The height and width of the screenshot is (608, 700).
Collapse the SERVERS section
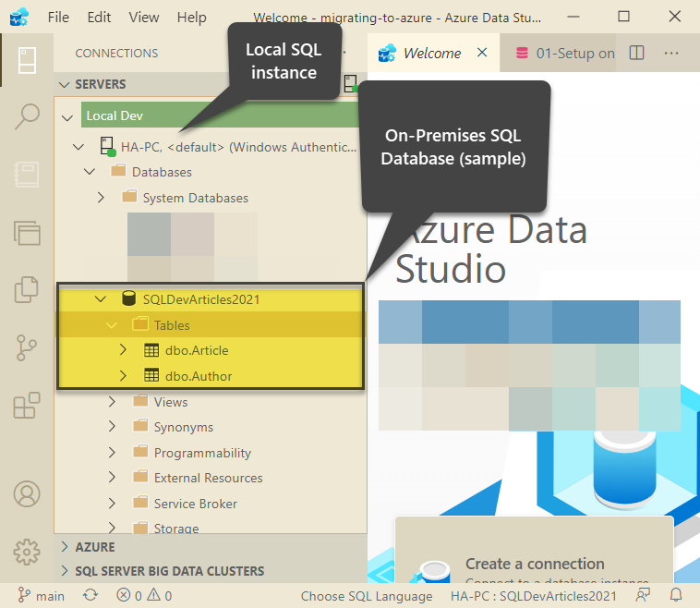click(x=65, y=84)
